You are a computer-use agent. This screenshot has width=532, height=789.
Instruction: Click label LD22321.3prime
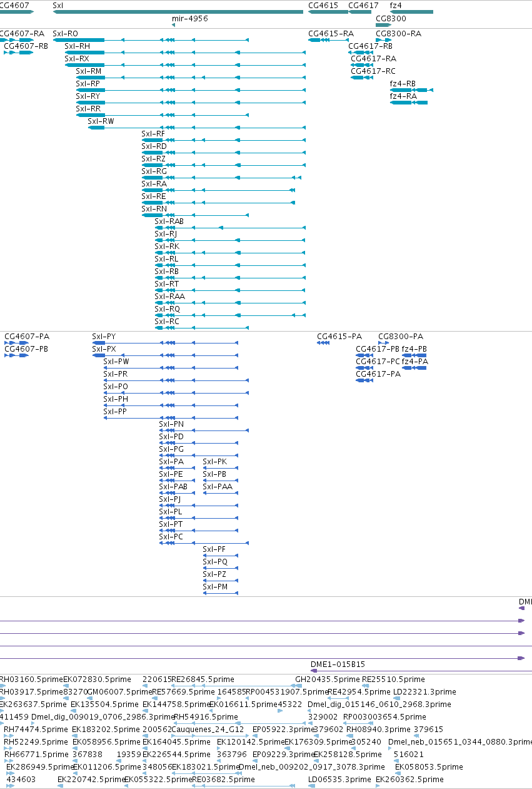click(424, 692)
